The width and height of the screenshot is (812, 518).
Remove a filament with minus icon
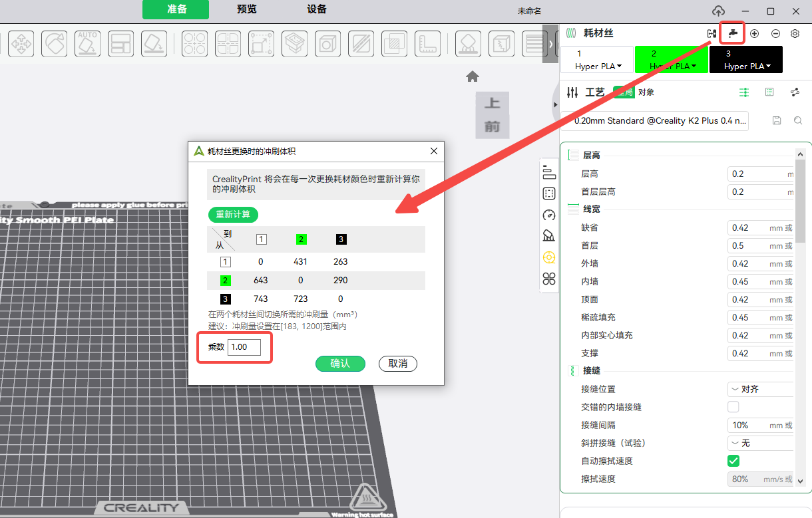tap(775, 33)
